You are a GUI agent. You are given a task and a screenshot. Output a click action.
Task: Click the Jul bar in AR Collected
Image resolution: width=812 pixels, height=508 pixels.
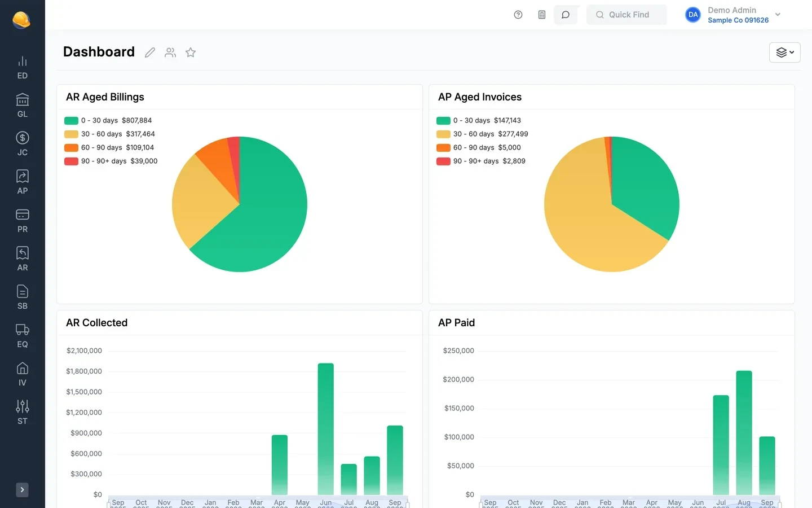coord(349,479)
